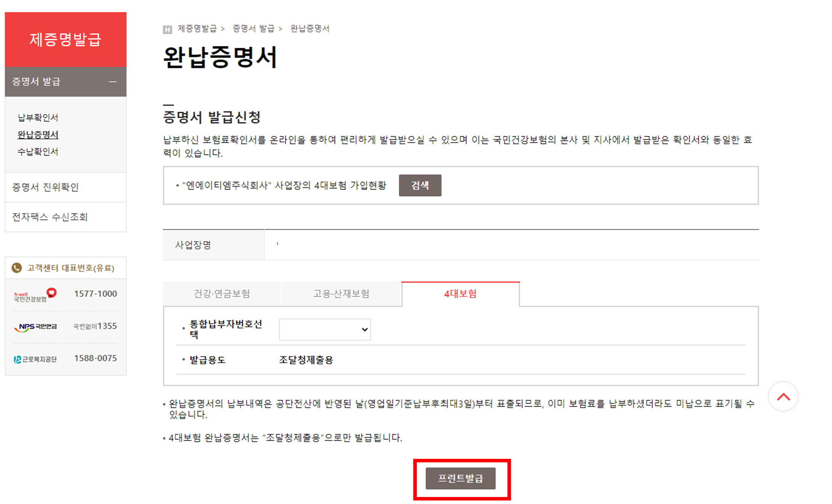This screenshot has height=504, width=832.
Task: Click the 프린트발급 button
Action: (x=460, y=478)
